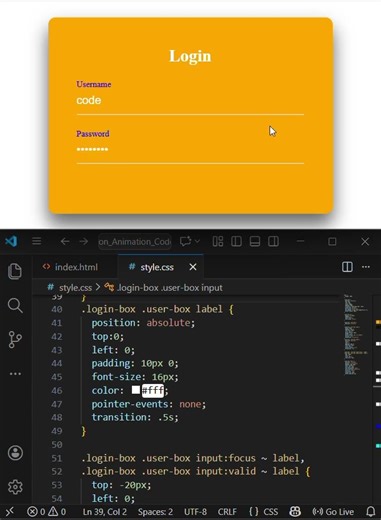
Task: Click Ln 39, Col 2 in status bar
Action: 105,512
